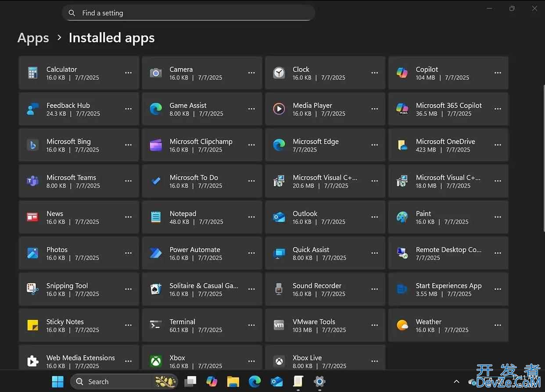Click the Sticky Notes icon

click(32, 325)
